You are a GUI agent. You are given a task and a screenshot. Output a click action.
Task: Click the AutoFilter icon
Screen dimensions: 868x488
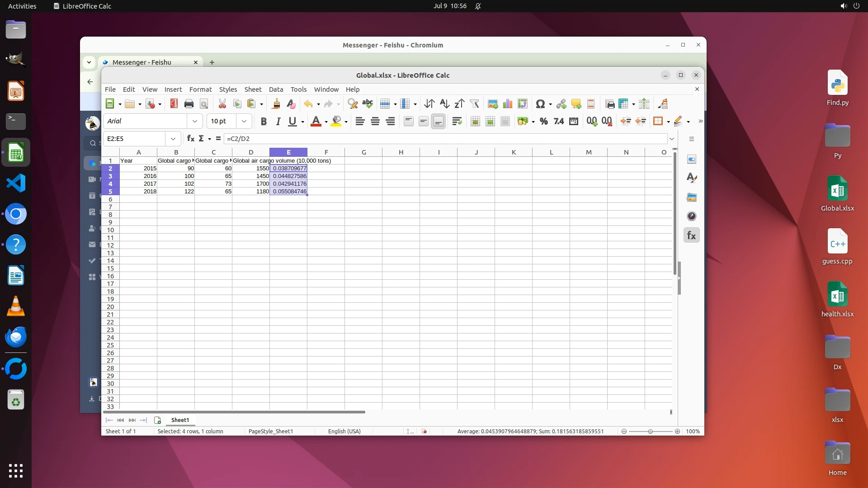(474, 104)
